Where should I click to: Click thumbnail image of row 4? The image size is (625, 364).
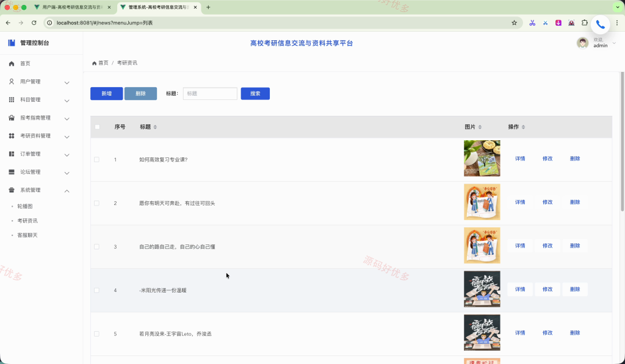[482, 289]
